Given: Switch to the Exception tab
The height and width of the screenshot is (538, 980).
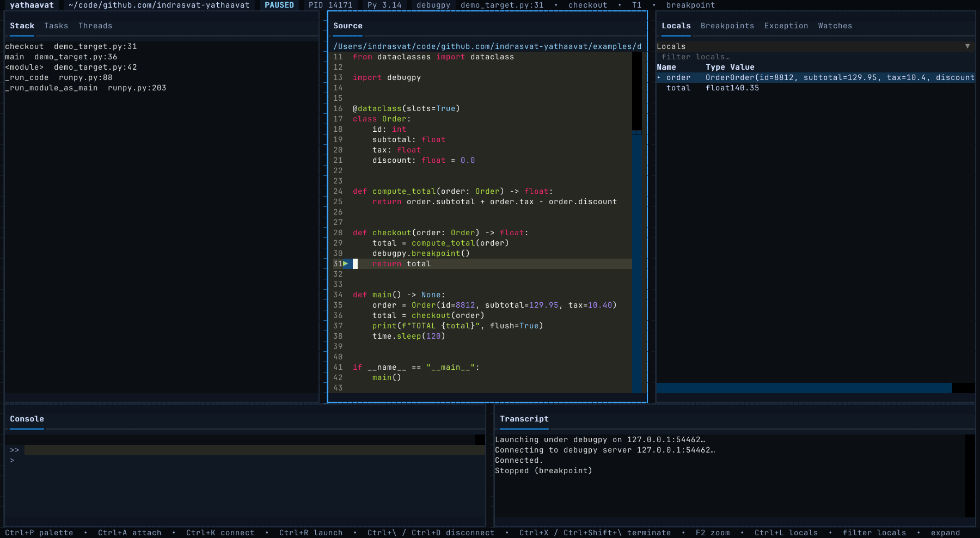Looking at the screenshot, I should [x=786, y=26].
